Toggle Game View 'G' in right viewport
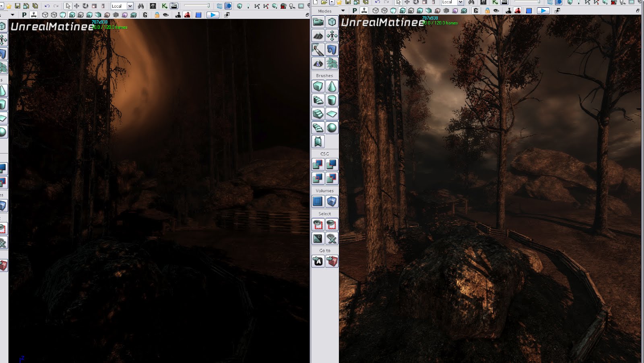644x363 pixels. [476, 11]
